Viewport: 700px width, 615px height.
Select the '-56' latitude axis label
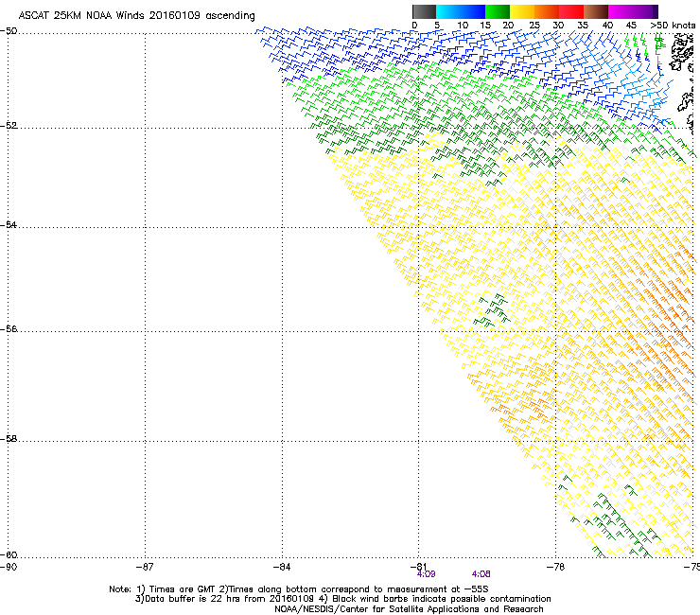coord(9,328)
